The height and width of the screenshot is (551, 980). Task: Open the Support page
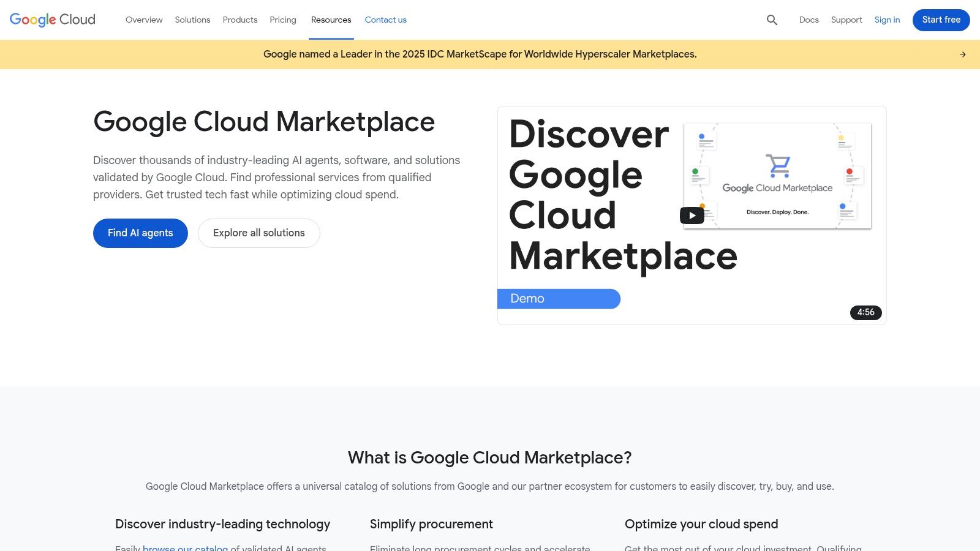846,20
